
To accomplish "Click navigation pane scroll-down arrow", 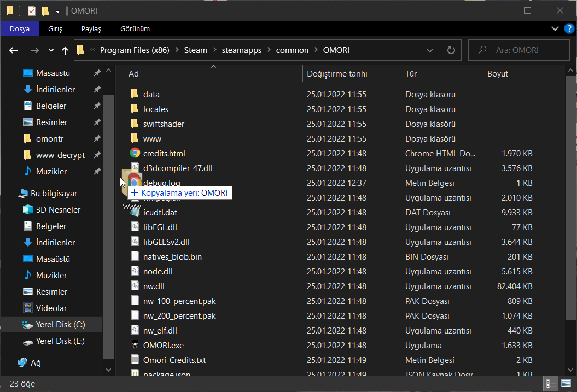I will 108,370.
